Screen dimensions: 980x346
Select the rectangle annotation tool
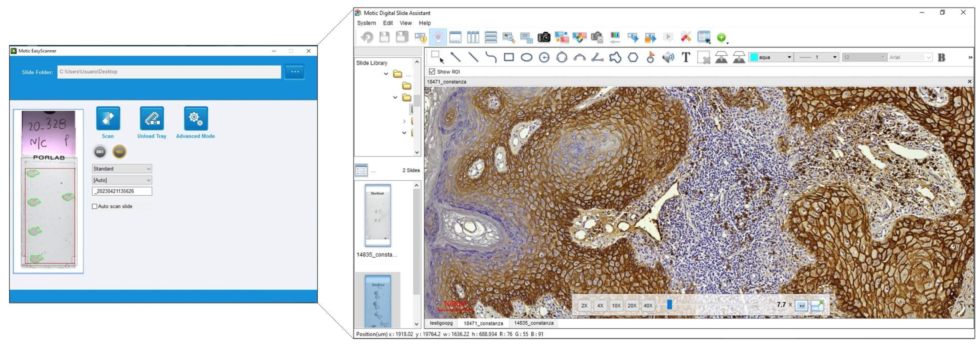[x=509, y=58]
